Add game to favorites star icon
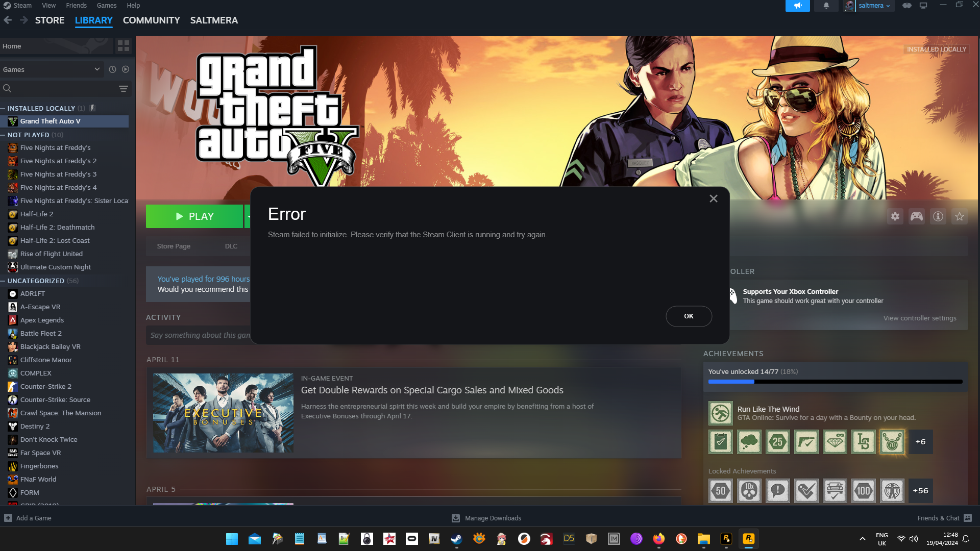The height and width of the screenshot is (551, 980). click(960, 216)
